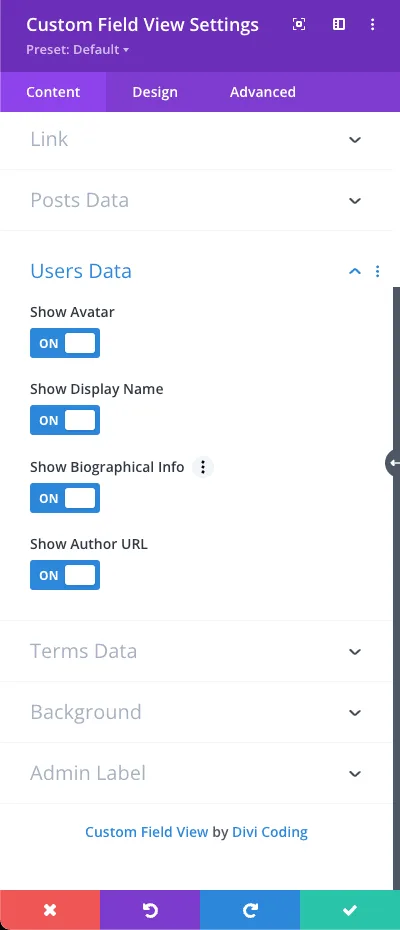The width and height of the screenshot is (400, 930).
Task: Switch off Show Biographical Info
Action: [x=65, y=498]
